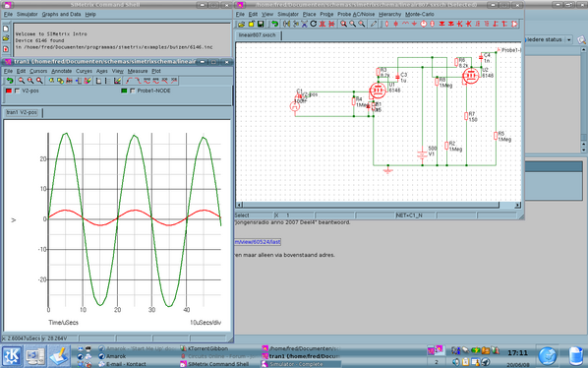The height and width of the screenshot is (368, 588).
Task: Click the 6148 tube U1 symbol in schematic
Action: [x=378, y=91]
